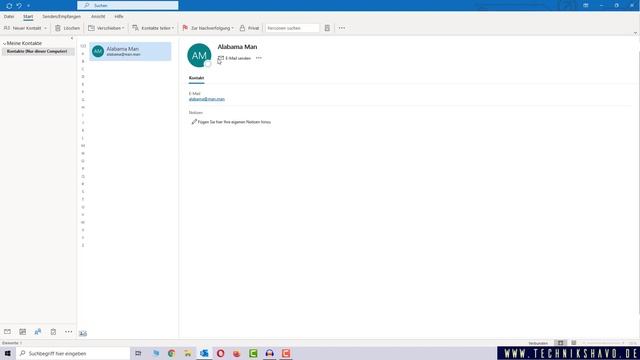Select the Alabama Man contact card
Image resolution: width=640 pixels, height=360 pixels.
pyautogui.click(x=130, y=51)
